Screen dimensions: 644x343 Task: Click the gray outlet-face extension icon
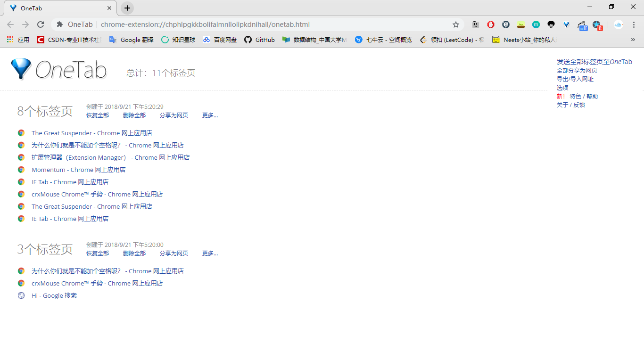pyautogui.click(x=476, y=24)
